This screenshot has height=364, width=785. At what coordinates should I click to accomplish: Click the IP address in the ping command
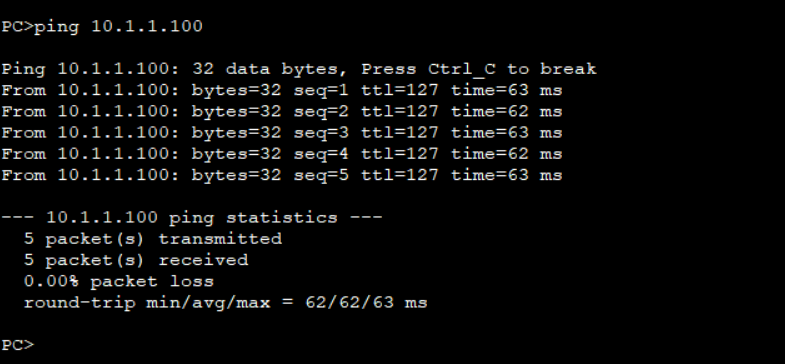point(147,26)
